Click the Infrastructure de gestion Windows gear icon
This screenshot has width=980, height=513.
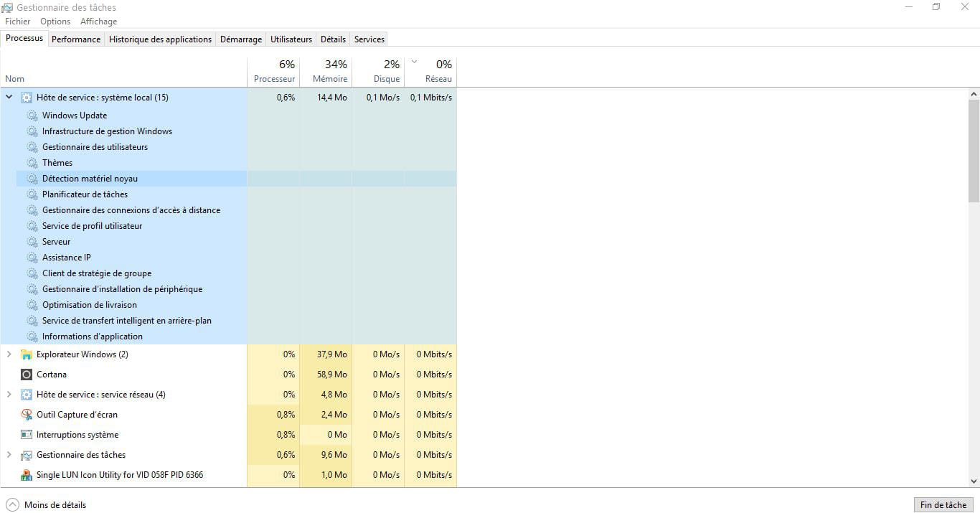32,131
